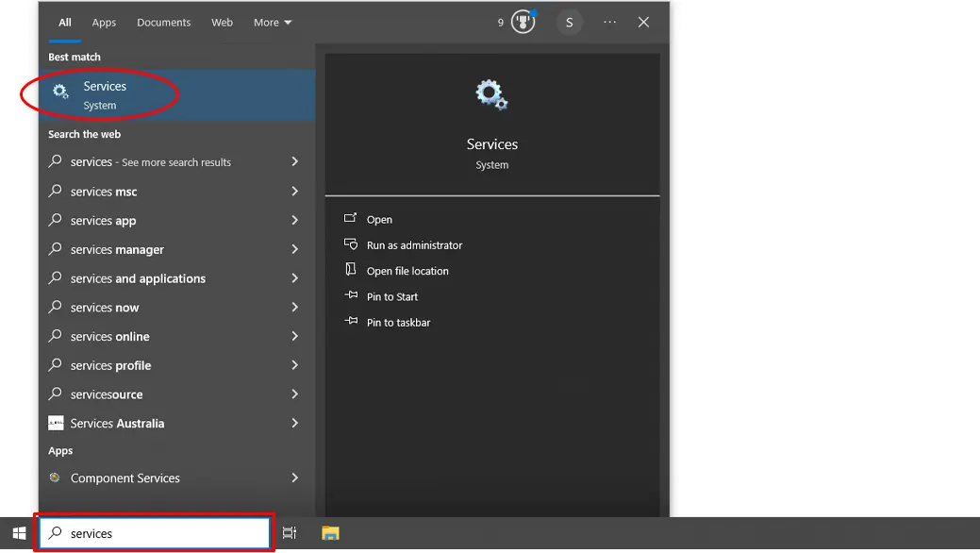
Task: Click the Services Australia logo icon
Action: [56, 424]
